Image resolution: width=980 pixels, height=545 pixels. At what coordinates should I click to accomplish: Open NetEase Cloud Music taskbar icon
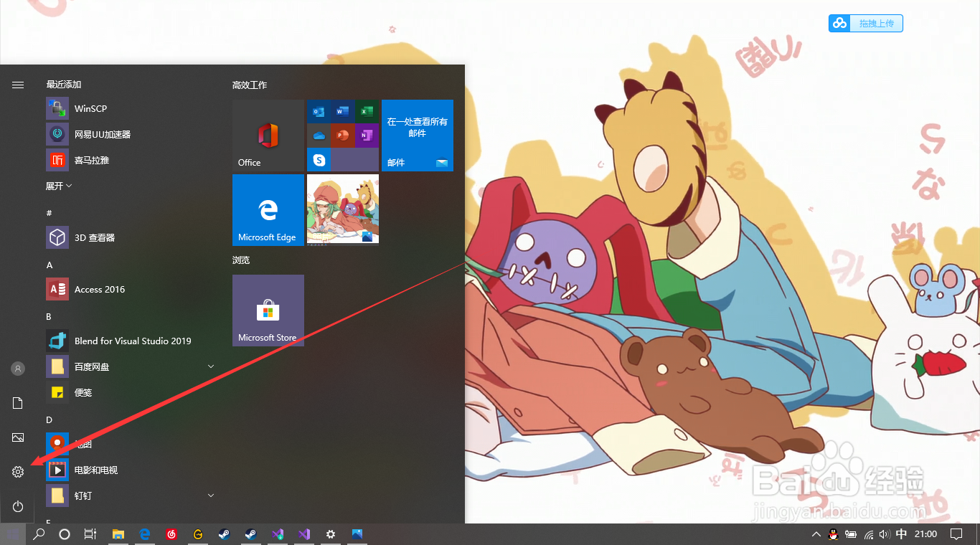coord(171,534)
